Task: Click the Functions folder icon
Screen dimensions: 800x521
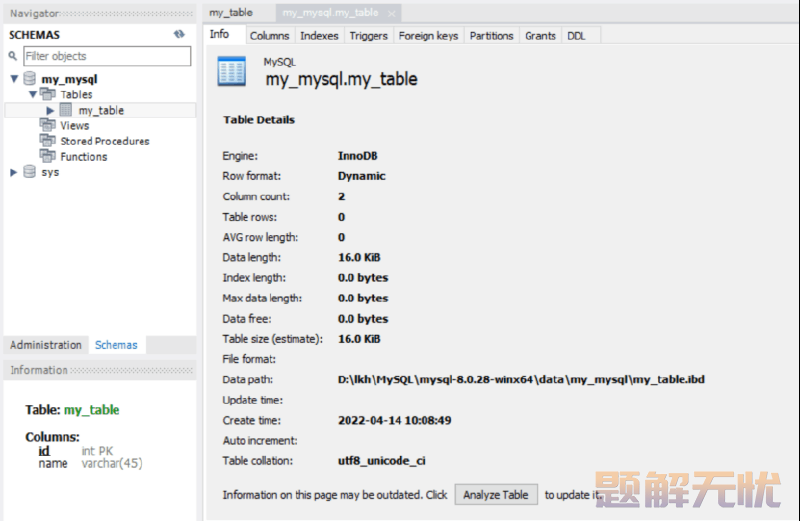Action: coord(48,156)
